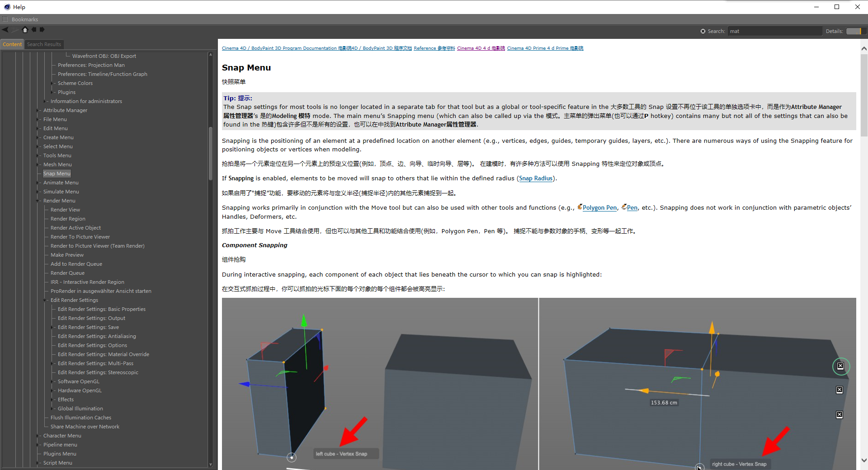This screenshot has width=868, height=470.
Task: Switch to the Content tab
Action: pos(12,44)
